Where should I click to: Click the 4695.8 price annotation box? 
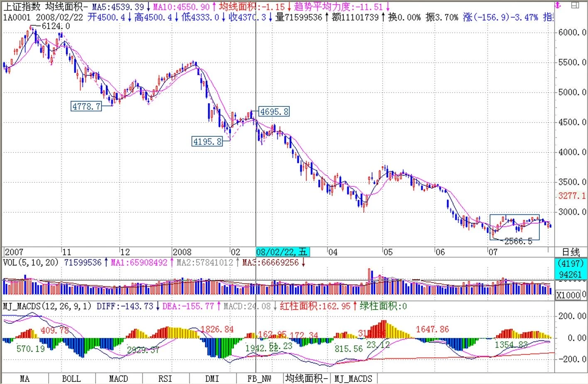click(274, 112)
